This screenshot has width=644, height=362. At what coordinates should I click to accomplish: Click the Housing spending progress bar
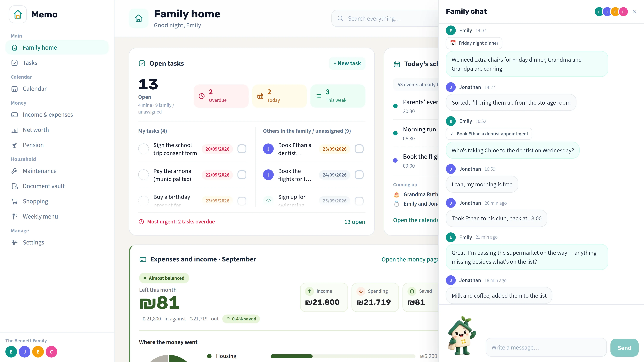[x=343, y=356]
